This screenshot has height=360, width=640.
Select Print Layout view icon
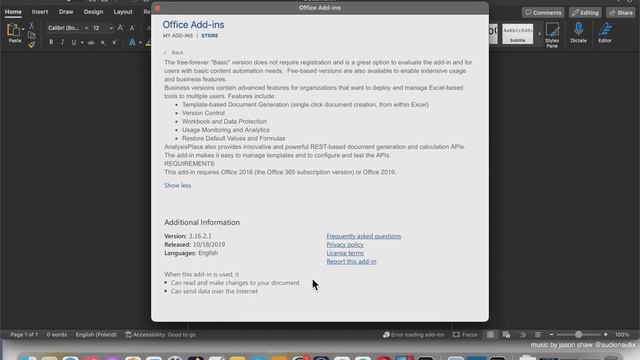coord(490,335)
